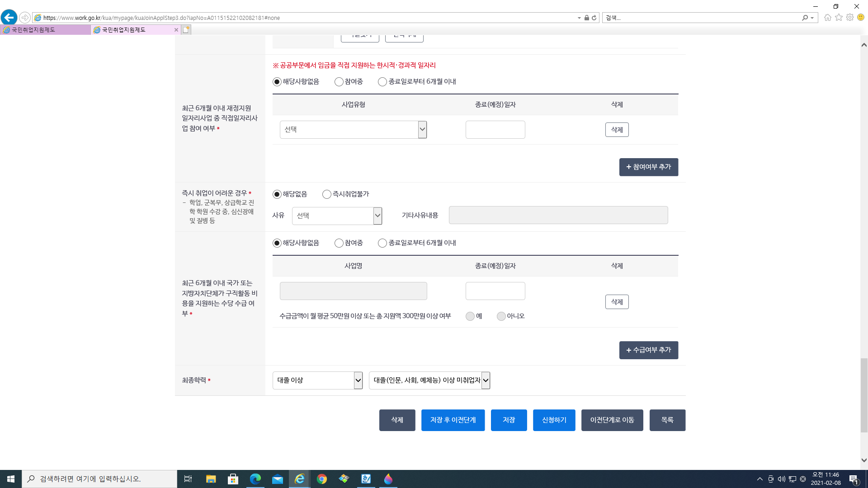The width and height of the screenshot is (868, 488).
Task: Open File Explorer in taskbar
Action: 211,479
